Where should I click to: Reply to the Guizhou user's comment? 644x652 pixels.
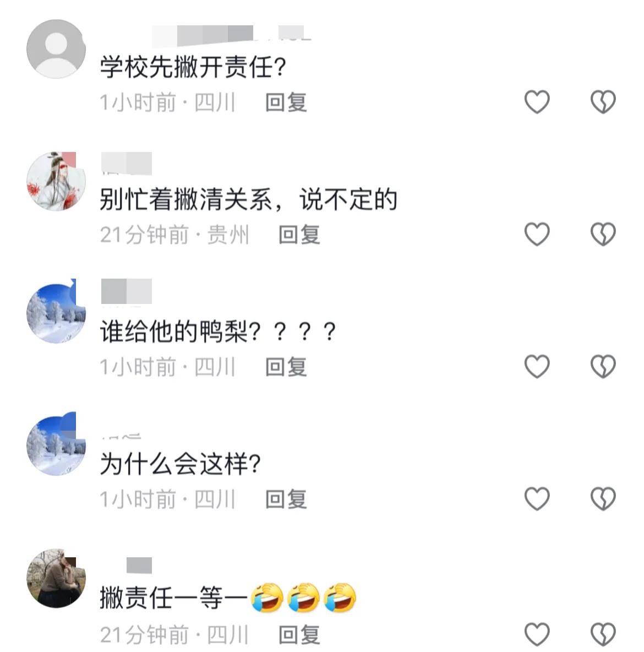pos(299,235)
